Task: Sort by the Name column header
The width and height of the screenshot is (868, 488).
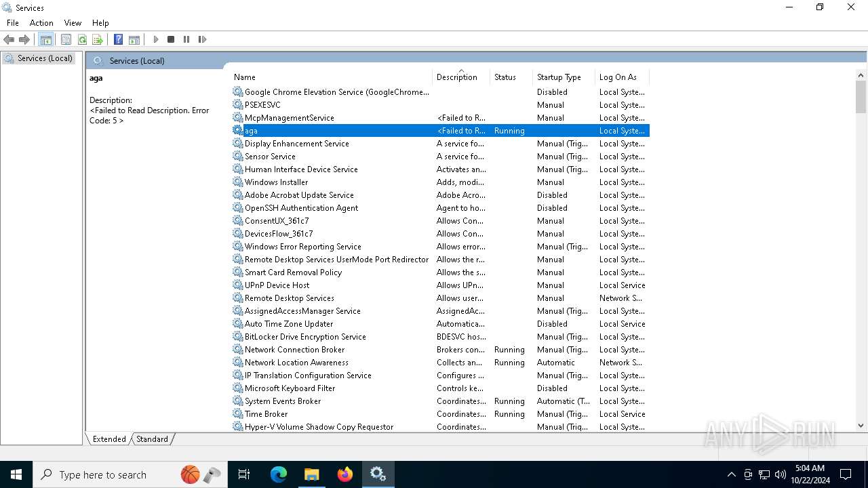Action: tap(332, 77)
